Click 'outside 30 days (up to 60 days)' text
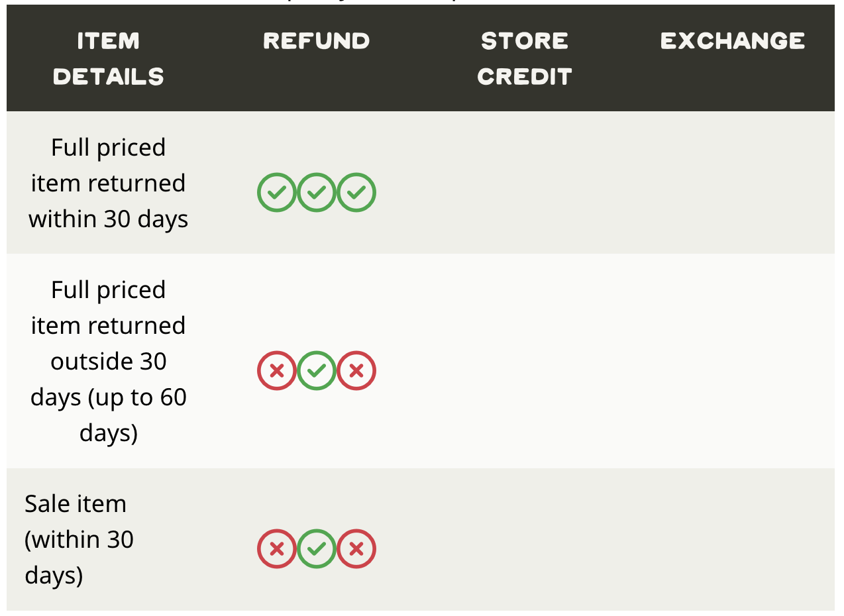844x616 pixels. pyautogui.click(x=109, y=397)
